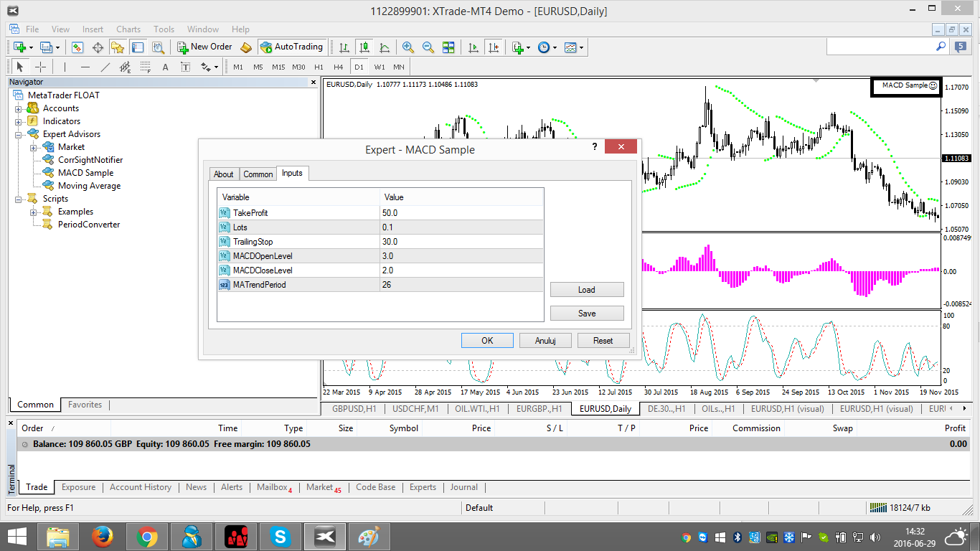The image size is (980, 551).
Task: Select the candlestick chart type icon
Action: pos(364,47)
